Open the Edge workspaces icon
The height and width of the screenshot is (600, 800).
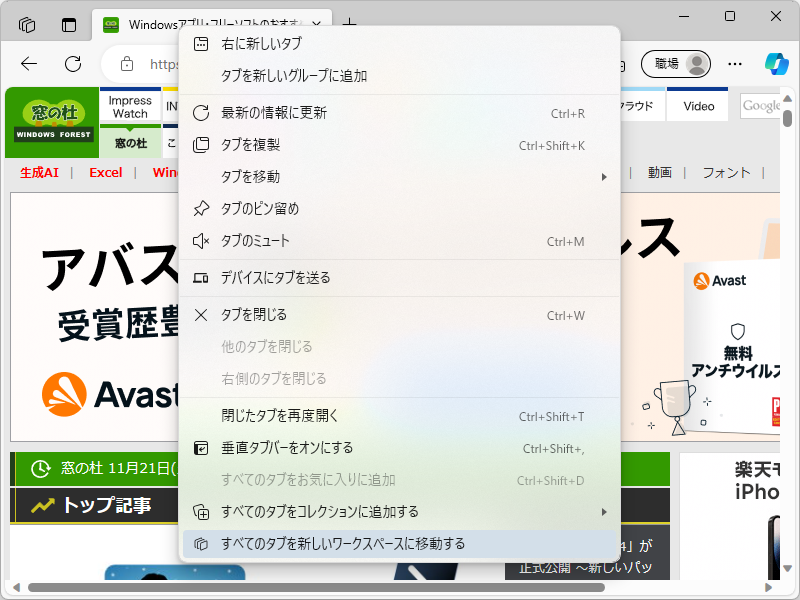(x=27, y=24)
